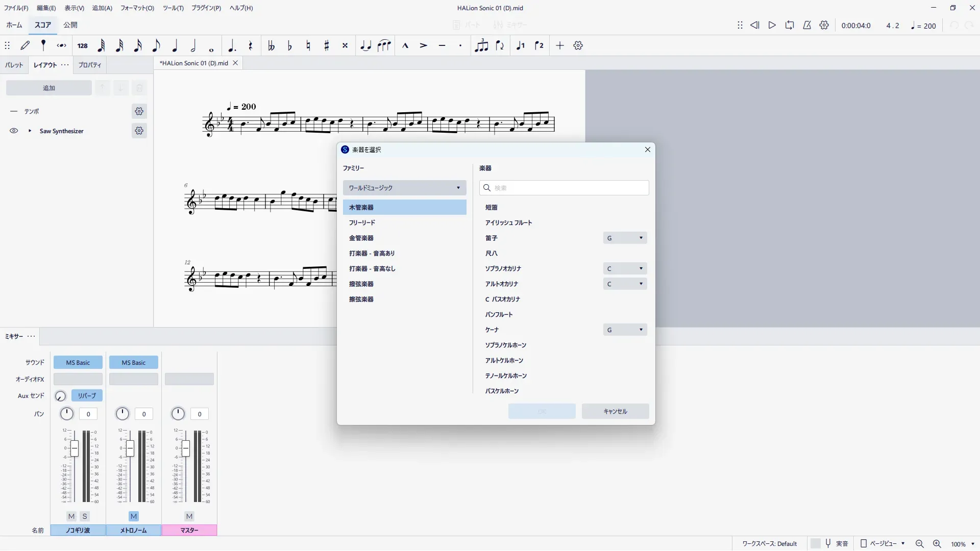Click the tie notes icon
Screen dimensions: 980x551
tap(365, 46)
